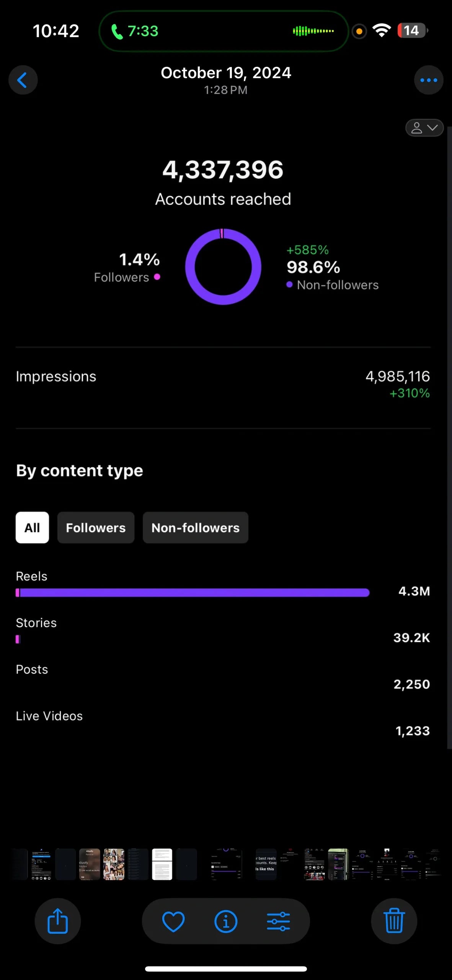Open the edit adjustments sliders icon
This screenshot has width=452, height=980.
278,921
